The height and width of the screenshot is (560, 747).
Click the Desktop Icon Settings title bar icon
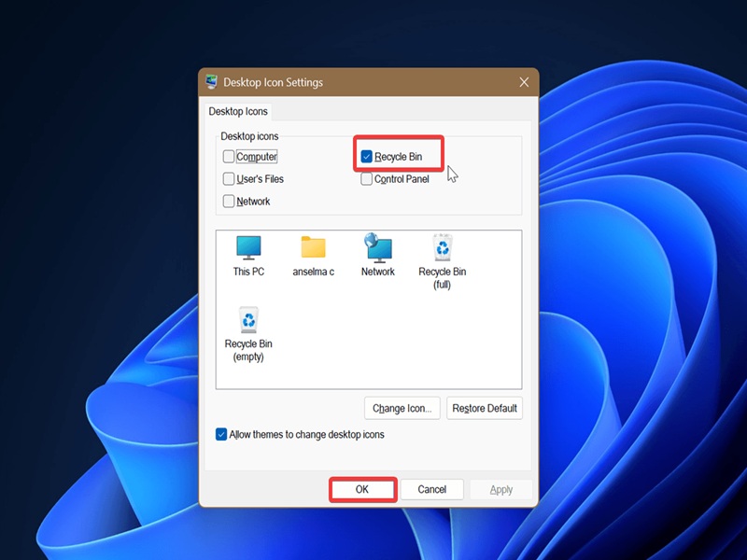pyautogui.click(x=212, y=82)
